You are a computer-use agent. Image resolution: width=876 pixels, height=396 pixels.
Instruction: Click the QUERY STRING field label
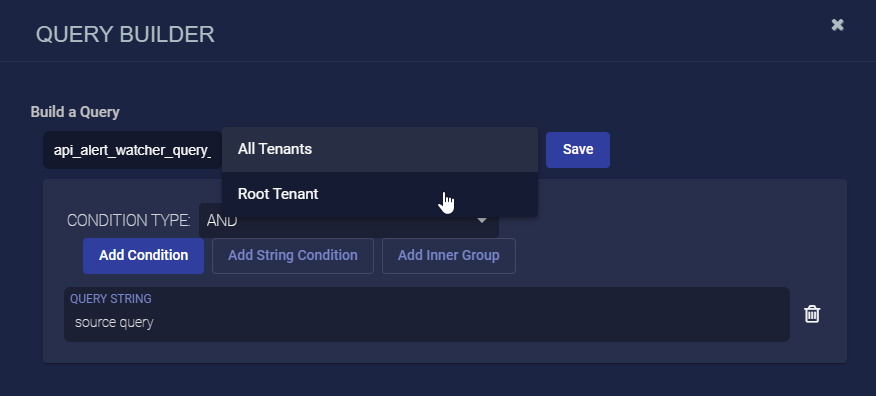(x=111, y=299)
